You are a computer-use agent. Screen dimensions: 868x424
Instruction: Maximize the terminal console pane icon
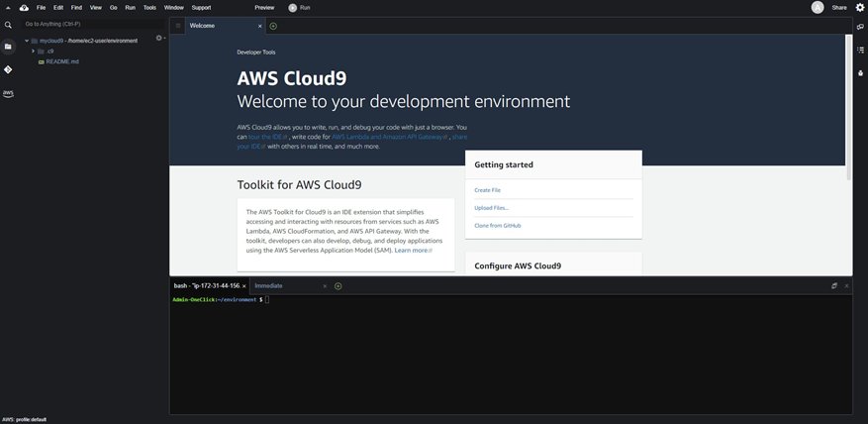pos(834,286)
